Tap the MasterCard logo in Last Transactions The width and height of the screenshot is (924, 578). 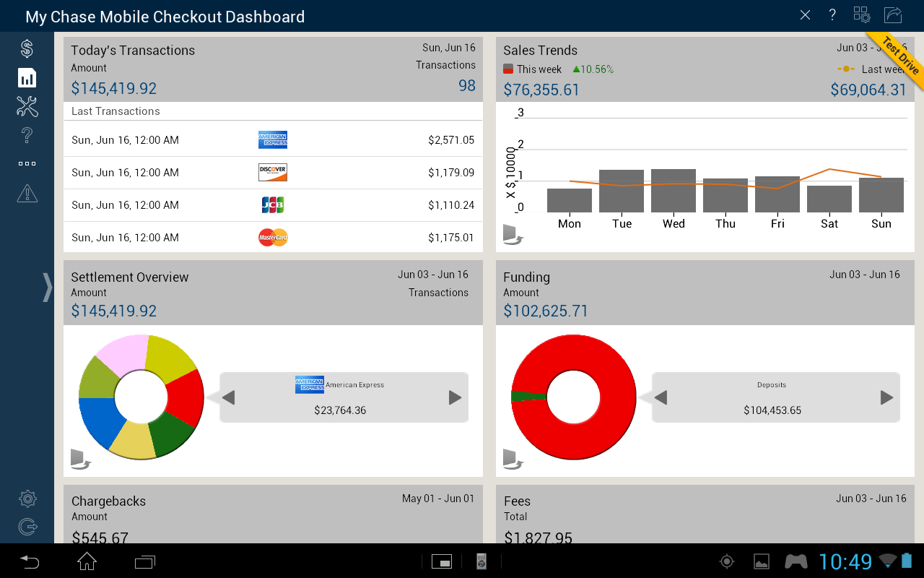(x=273, y=237)
